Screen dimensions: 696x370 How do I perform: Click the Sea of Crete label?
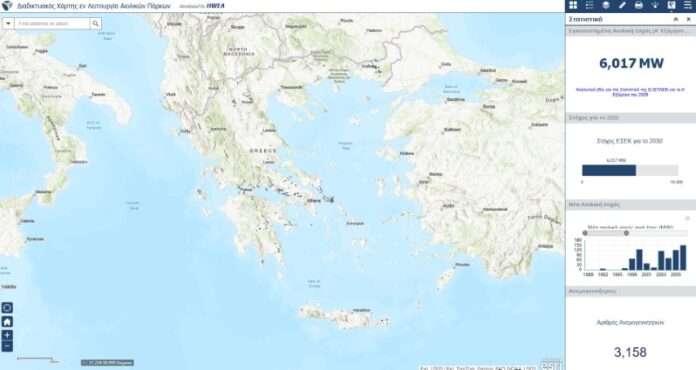pyautogui.click(x=314, y=283)
